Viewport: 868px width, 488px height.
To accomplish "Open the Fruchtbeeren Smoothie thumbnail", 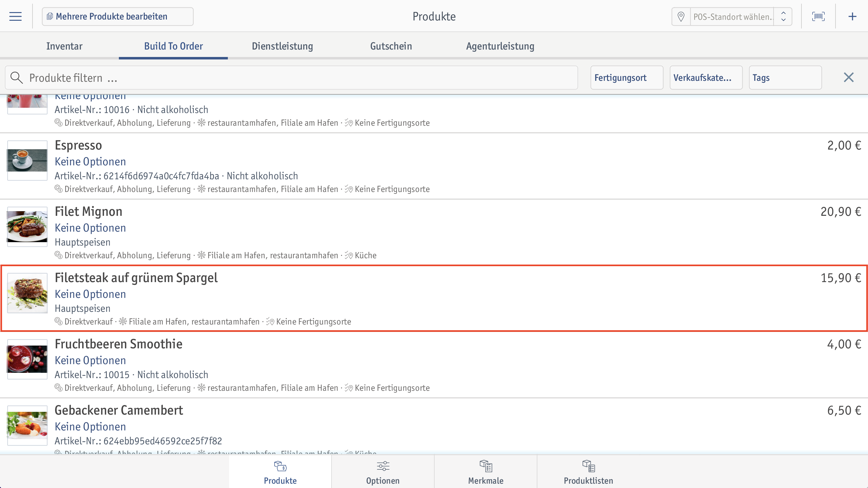I will click(x=27, y=359).
